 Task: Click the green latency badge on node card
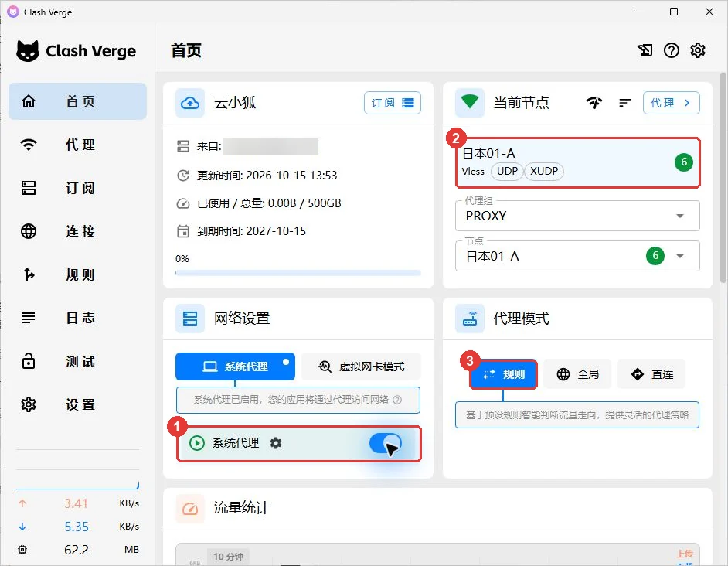point(683,162)
